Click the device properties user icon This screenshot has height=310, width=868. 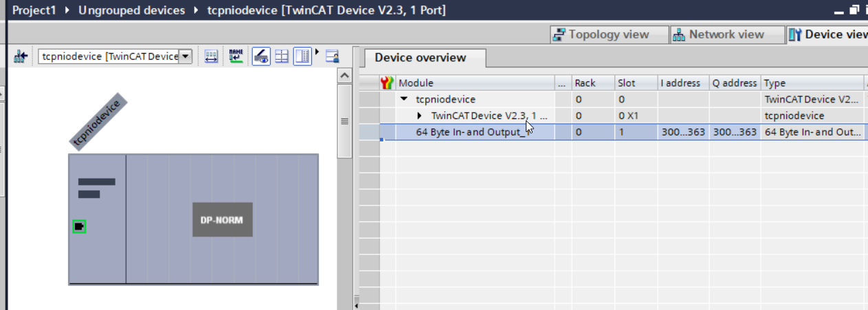click(x=333, y=56)
